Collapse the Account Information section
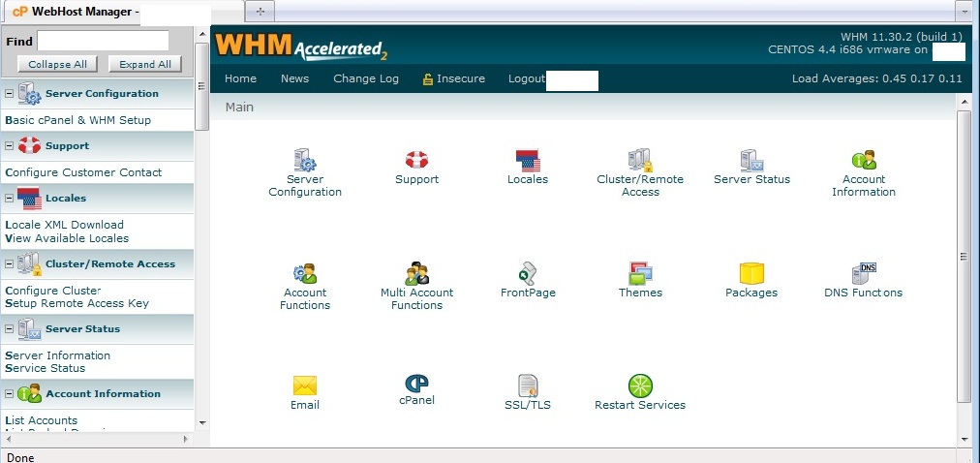The image size is (980, 463). coord(9,393)
